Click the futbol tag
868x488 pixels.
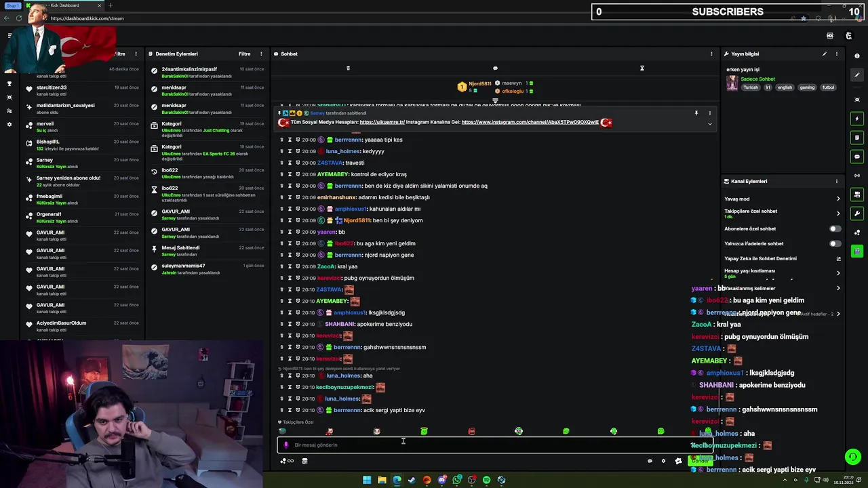click(829, 87)
